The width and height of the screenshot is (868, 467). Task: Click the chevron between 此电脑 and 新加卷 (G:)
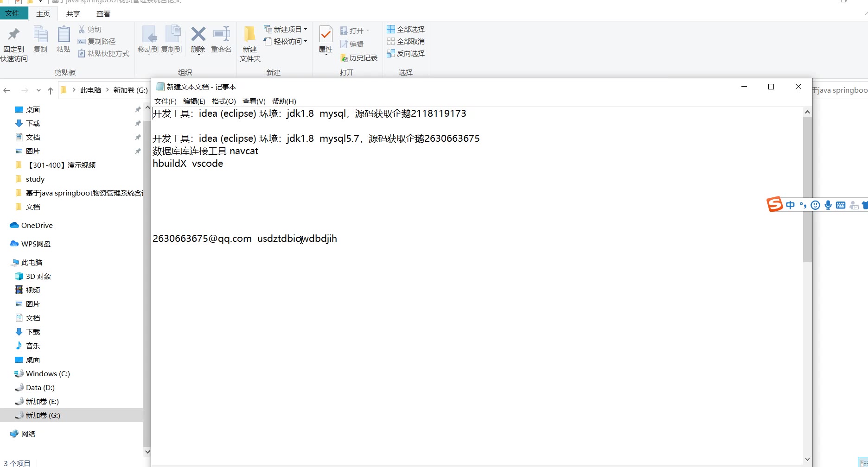(108, 90)
